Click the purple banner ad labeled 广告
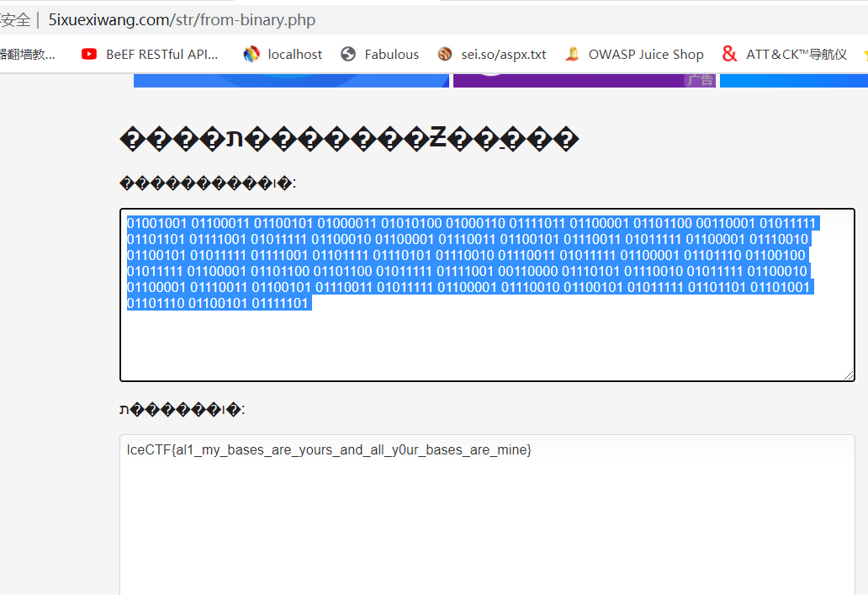 pos(584,80)
